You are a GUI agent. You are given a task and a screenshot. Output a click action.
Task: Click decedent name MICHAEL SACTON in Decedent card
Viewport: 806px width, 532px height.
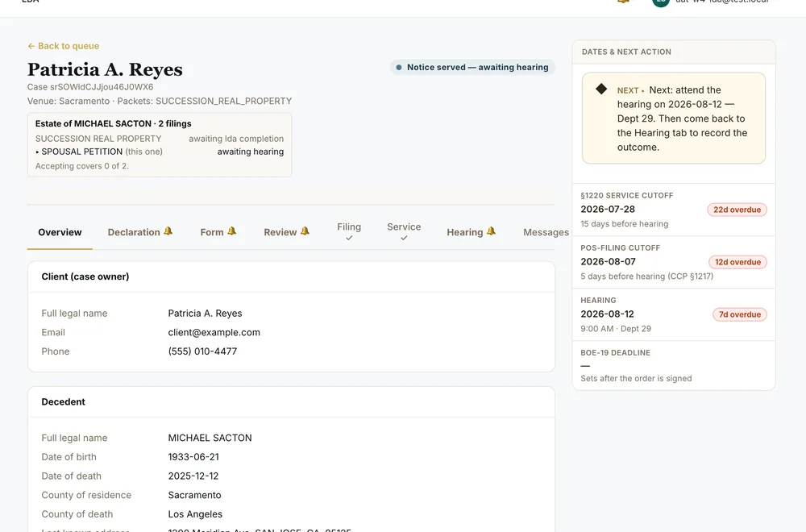click(x=210, y=438)
